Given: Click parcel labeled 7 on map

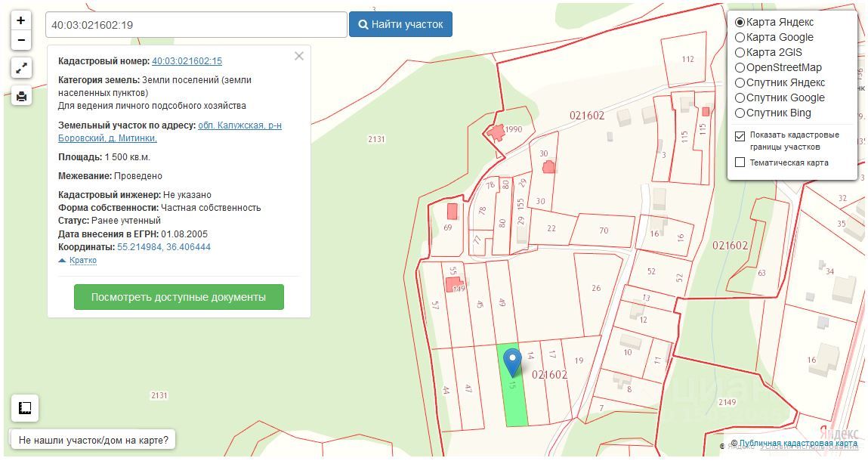Looking at the screenshot, I should [x=602, y=408].
